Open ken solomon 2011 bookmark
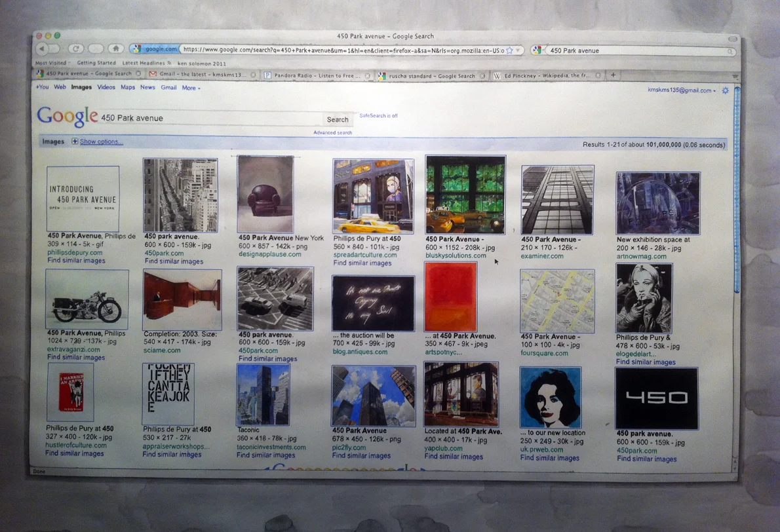780x532 pixels. coord(201,64)
